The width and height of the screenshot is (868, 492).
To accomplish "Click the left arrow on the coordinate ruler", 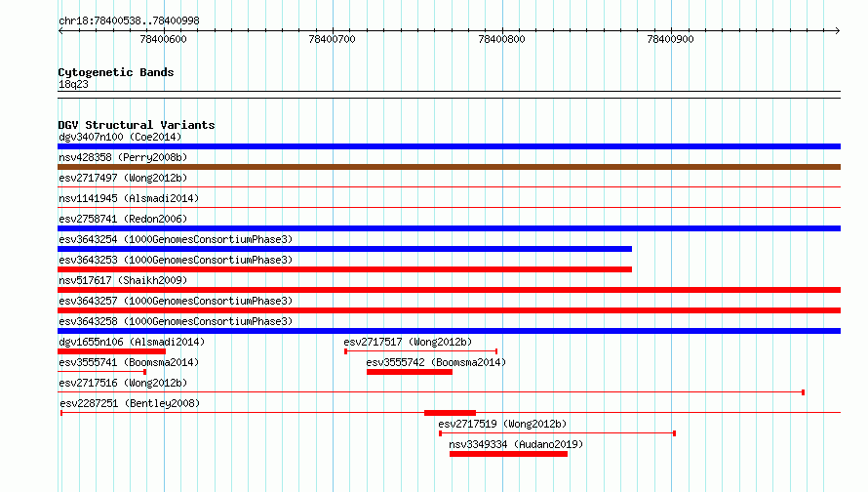I will click(x=60, y=30).
